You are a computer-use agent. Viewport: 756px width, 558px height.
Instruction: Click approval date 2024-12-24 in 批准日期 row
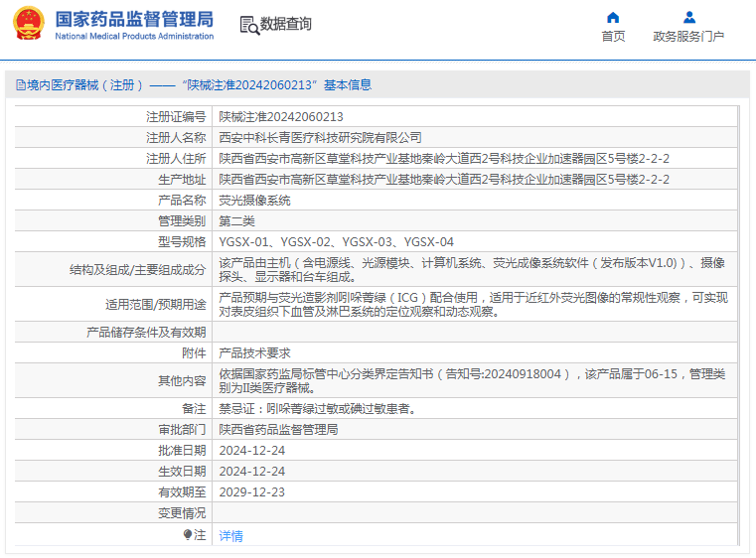[x=252, y=451]
